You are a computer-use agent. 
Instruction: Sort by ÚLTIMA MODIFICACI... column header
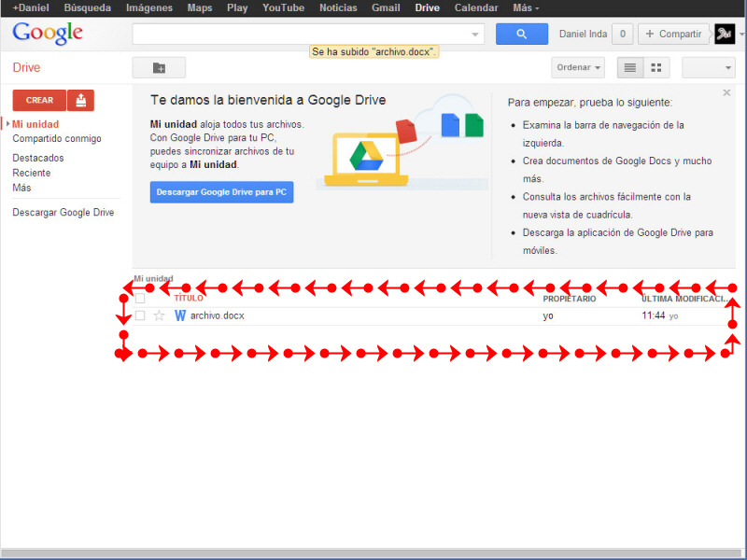click(x=684, y=299)
